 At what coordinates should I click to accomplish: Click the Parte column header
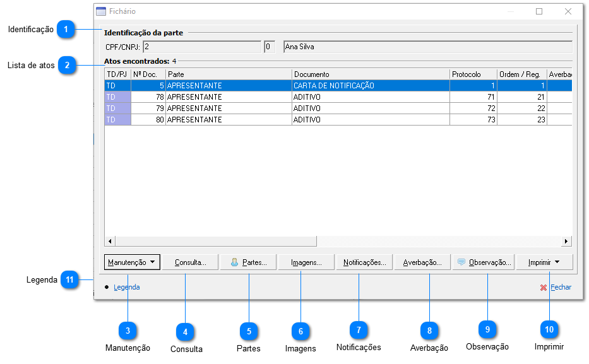pyautogui.click(x=229, y=74)
